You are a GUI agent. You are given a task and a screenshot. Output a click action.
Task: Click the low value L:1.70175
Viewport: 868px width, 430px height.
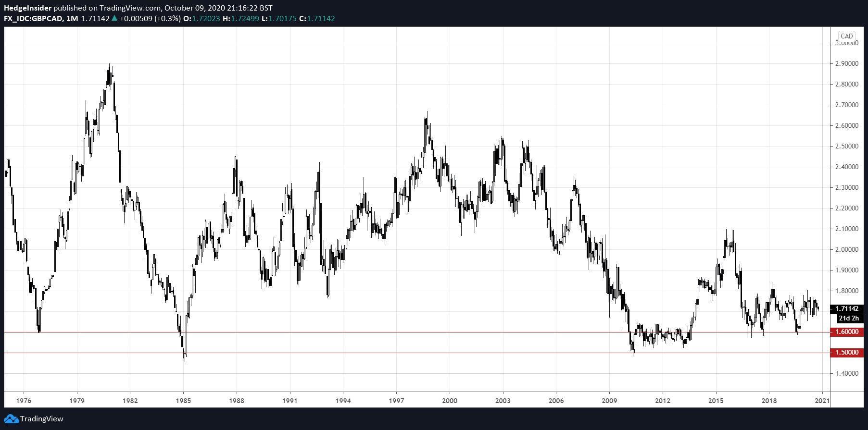coord(279,18)
